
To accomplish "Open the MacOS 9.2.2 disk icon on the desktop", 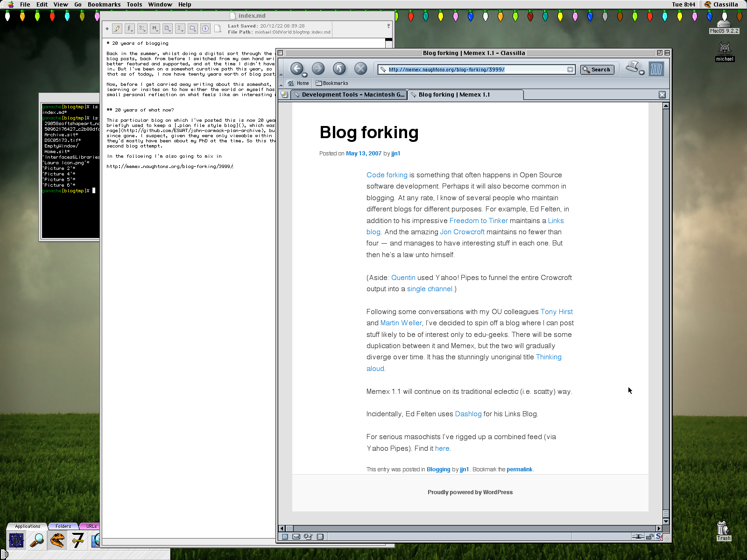I will tap(724, 26).
